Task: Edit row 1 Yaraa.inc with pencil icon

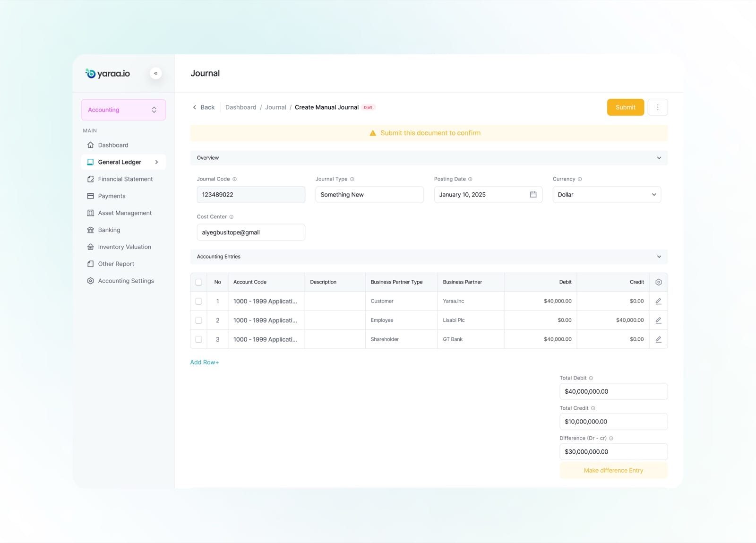Action: (659, 301)
